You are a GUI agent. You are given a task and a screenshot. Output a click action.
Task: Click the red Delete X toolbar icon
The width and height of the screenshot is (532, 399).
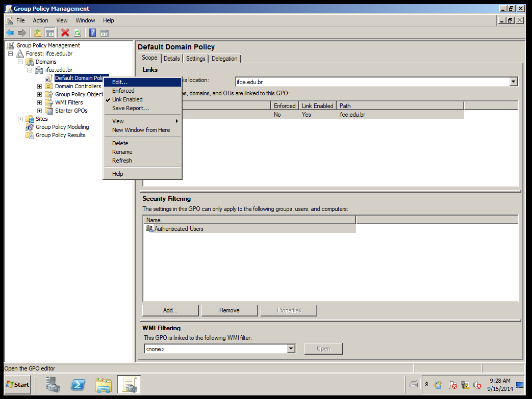(65, 33)
